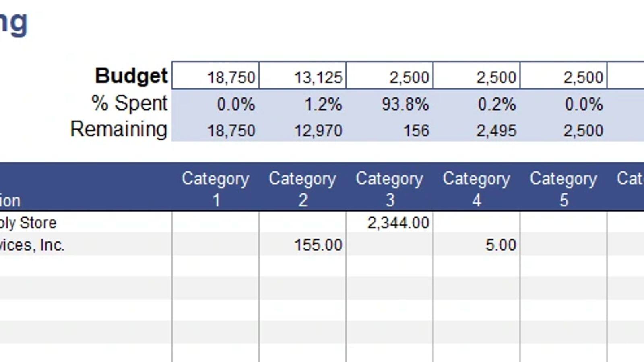
Task: Select the Budget cell showing 18,750
Action: point(215,76)
